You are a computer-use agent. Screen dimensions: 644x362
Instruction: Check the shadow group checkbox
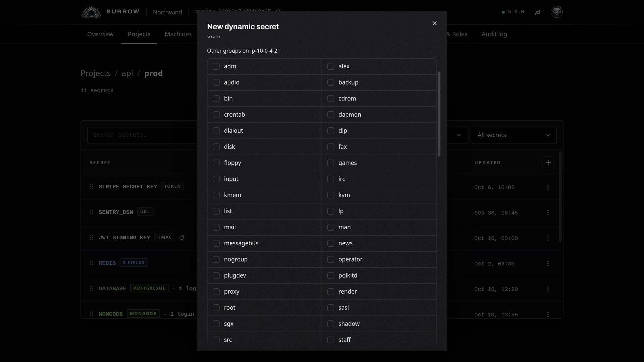(x=331, y=324)
